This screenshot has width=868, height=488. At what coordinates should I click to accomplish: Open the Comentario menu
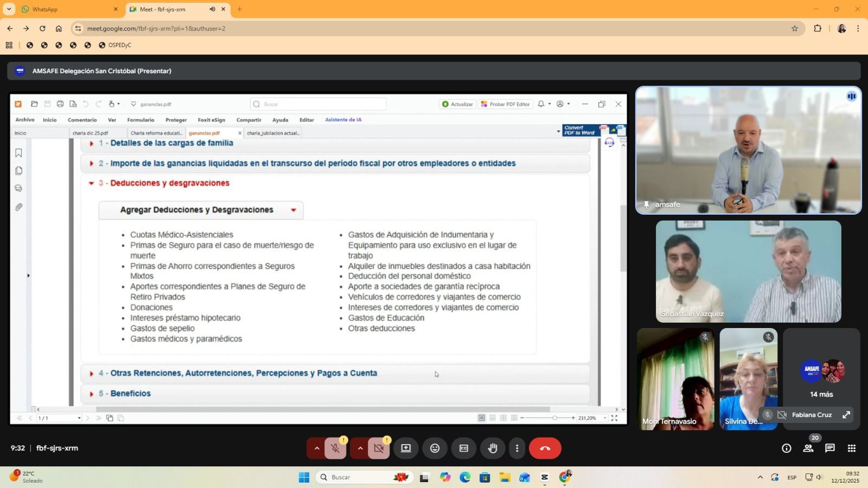(x=82, y=120)
